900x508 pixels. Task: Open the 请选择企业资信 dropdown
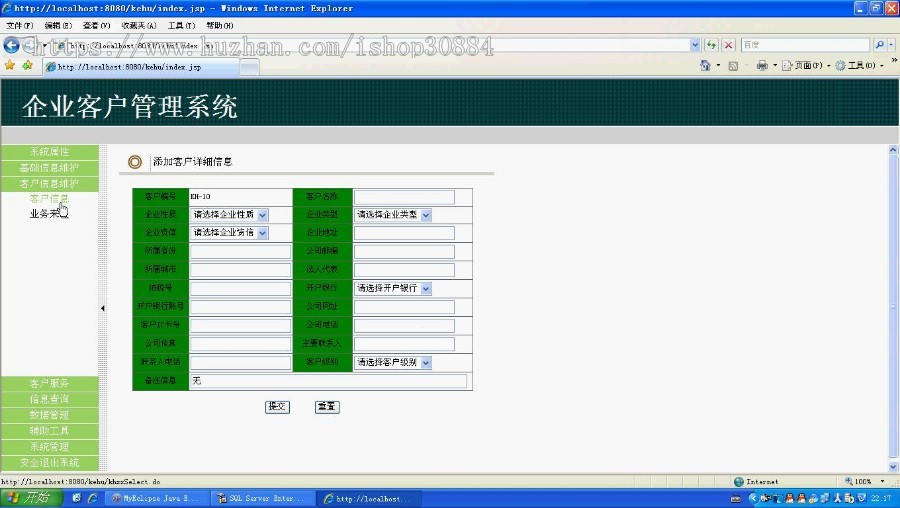click(x=229, y=232)
